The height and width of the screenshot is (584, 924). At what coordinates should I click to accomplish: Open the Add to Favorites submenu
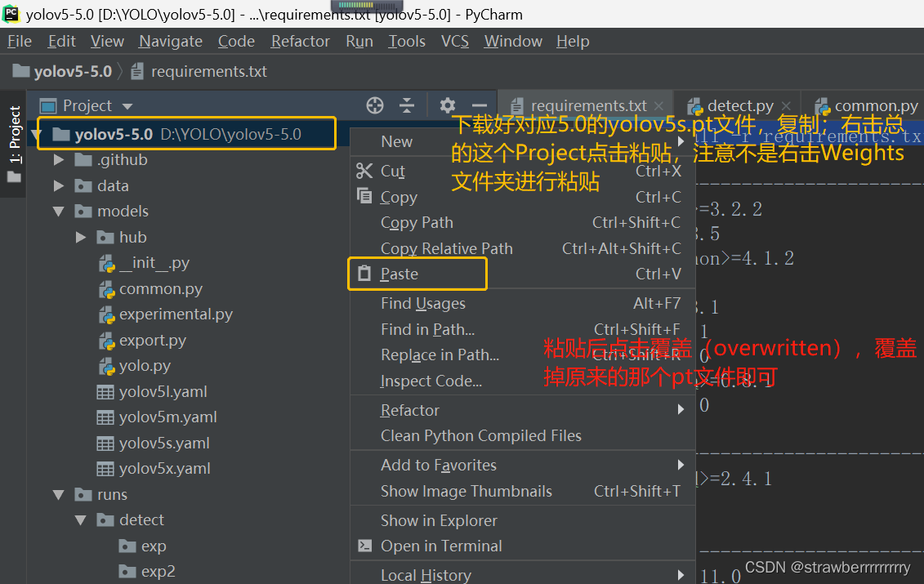point(681,464)
